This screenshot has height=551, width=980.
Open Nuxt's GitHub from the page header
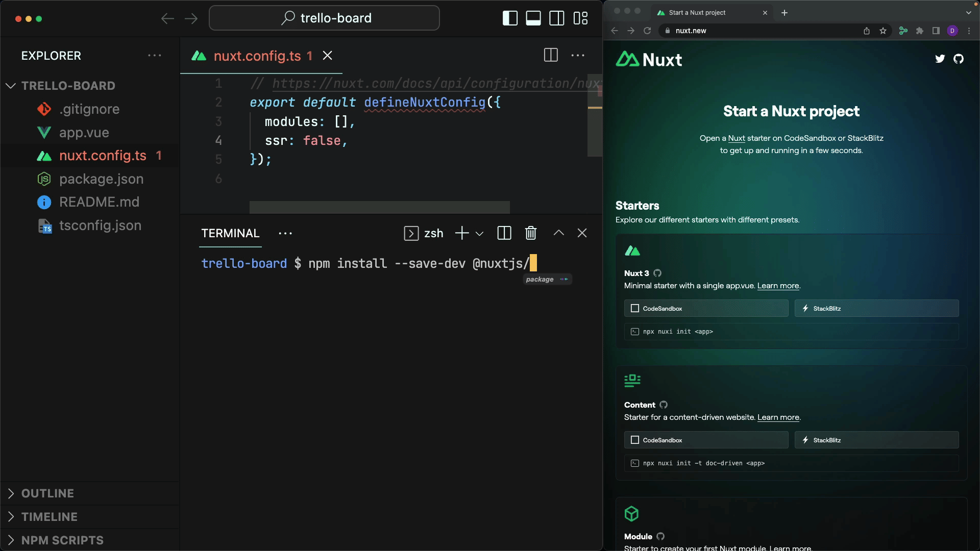pos(959,59)
